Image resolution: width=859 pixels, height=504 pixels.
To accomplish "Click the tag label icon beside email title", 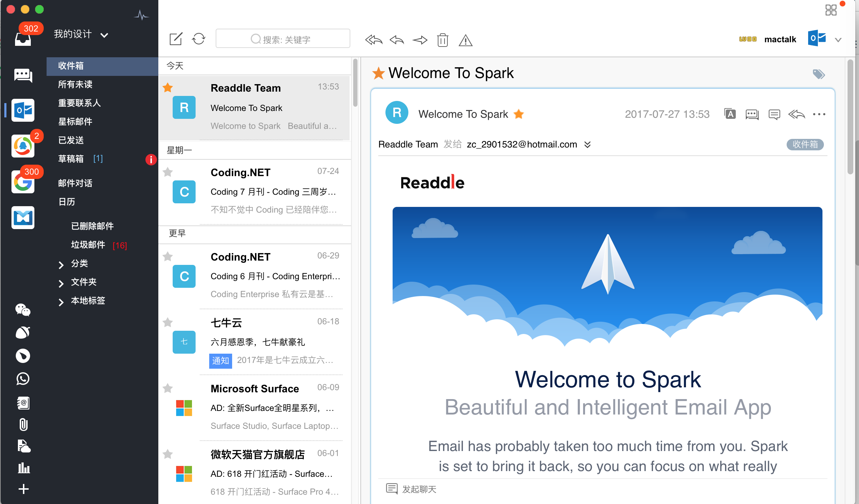I will (x=819, y=74).
